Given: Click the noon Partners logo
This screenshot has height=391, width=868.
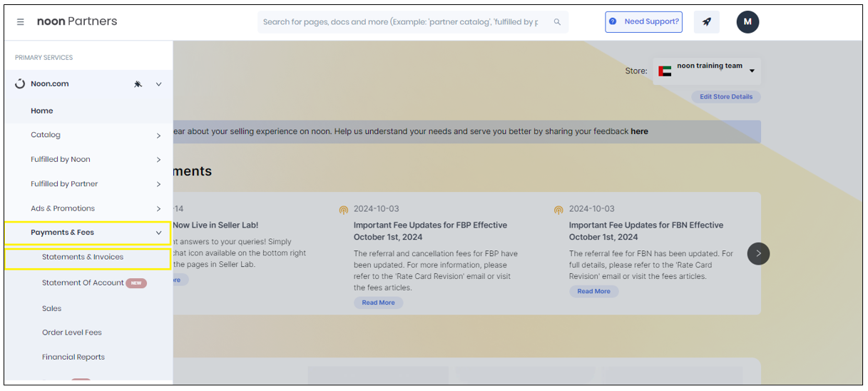Looking at the screenshot, I should (77, 21).
